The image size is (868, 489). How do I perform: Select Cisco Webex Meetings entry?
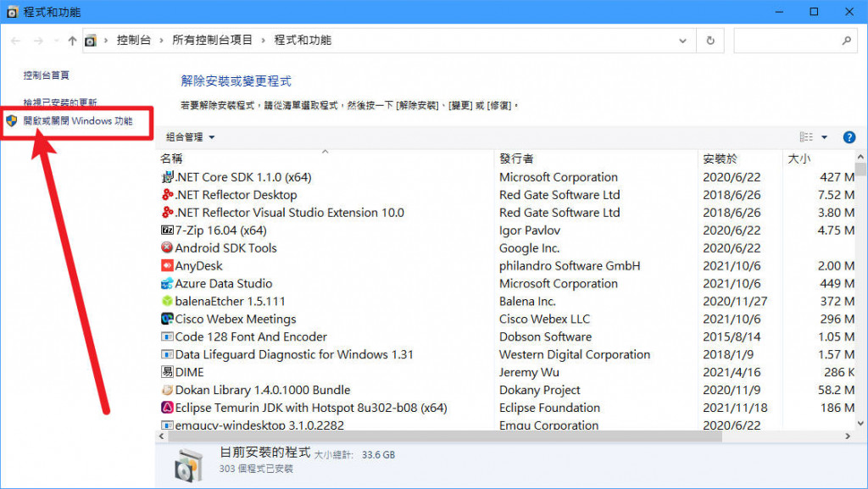(236, 319)
